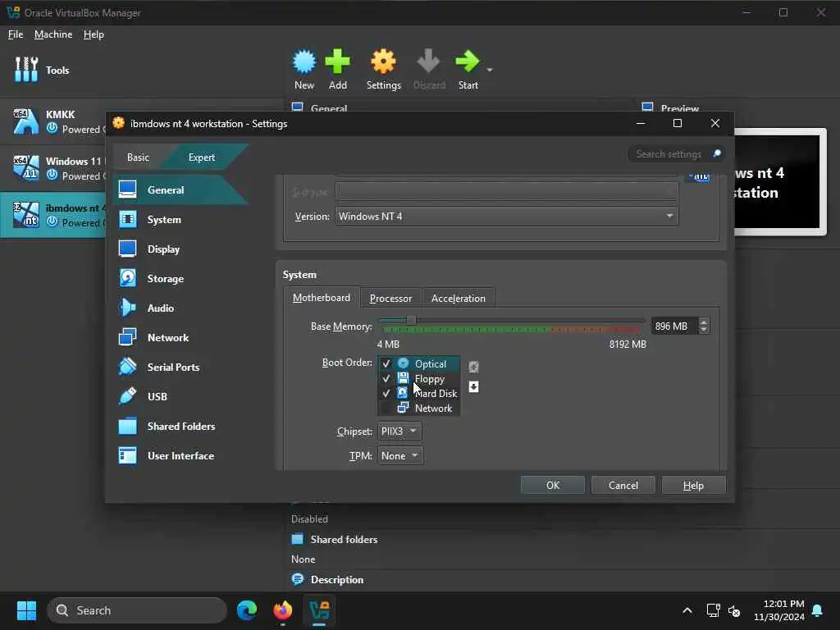Image resolution: width=840 pixels, height=630 pixels.
Task: Open the Machine menu
Action: [x=53, y=34]
